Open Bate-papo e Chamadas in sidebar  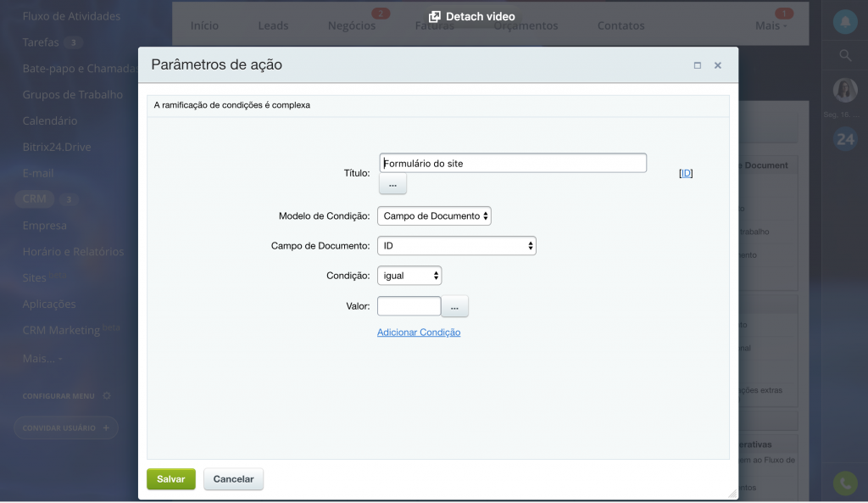[x=80, y=68]
